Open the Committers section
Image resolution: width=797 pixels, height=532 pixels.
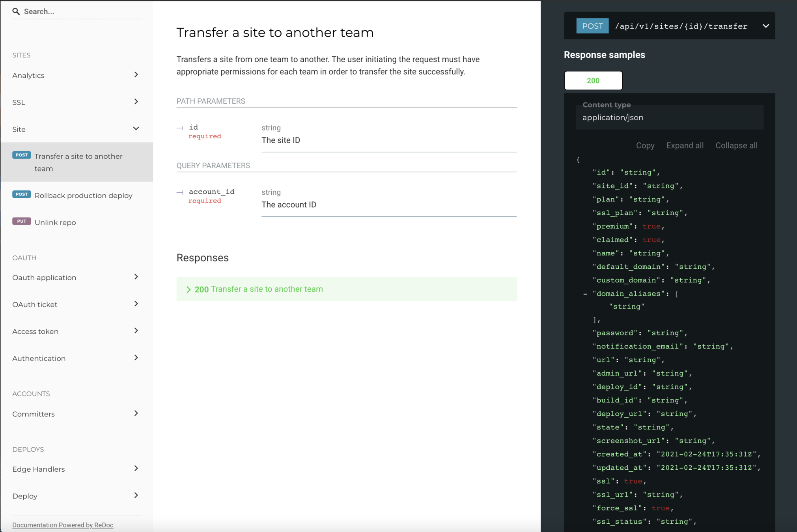click(x=34, y=414)
